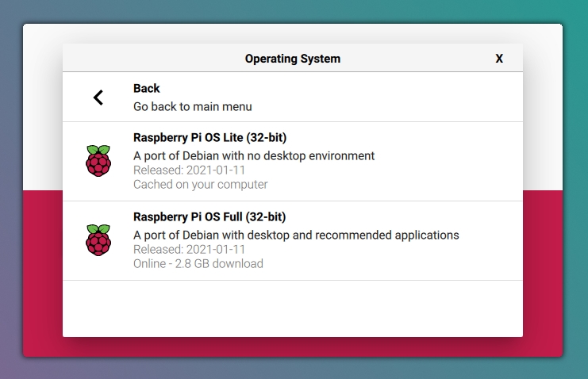Choose "Raspberry Pi OS Full (32-bit)" title
This screenshot has height=379, width=588.
click(209, 216)
